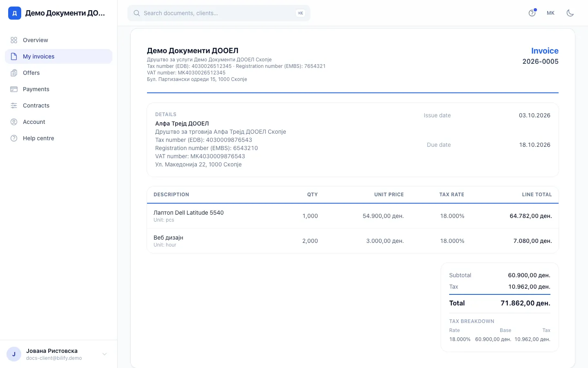Toggle dark mode with moon icon
This screenshot has height=368, width=588.
570,13
